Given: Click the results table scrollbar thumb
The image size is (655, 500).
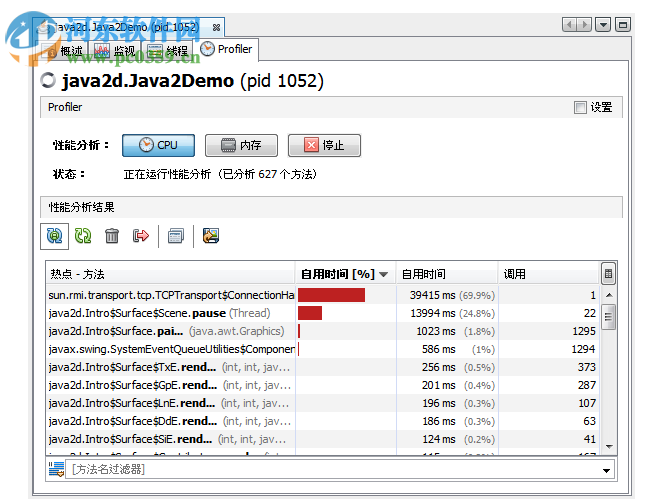Looking at the screenshot, I should point(608,317).
